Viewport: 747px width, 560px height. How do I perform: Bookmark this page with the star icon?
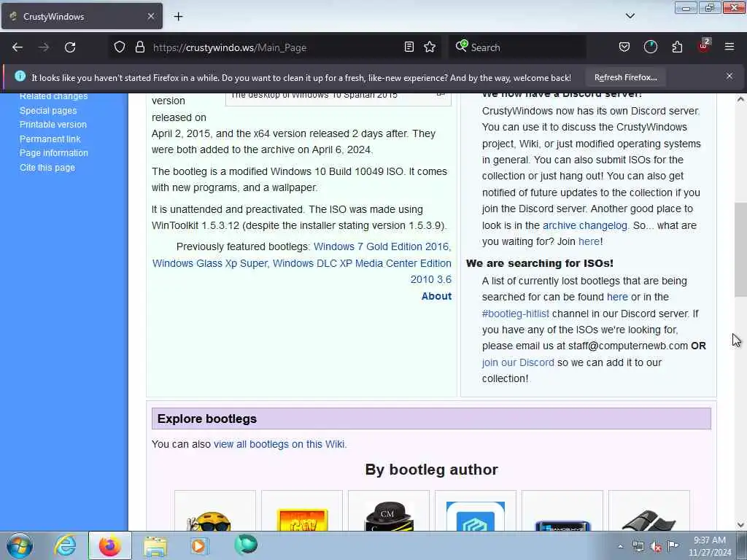[430, 47]
